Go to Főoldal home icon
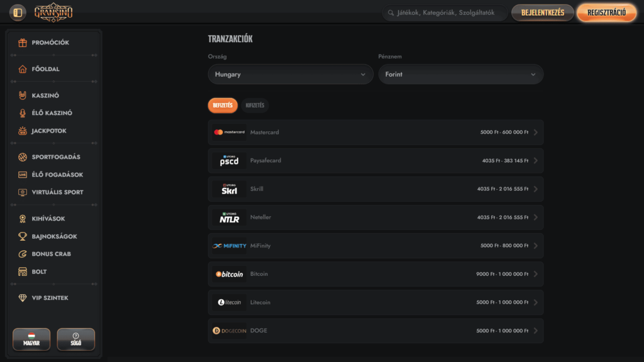This screenshot has height=362, width=644. pos(23,69)
